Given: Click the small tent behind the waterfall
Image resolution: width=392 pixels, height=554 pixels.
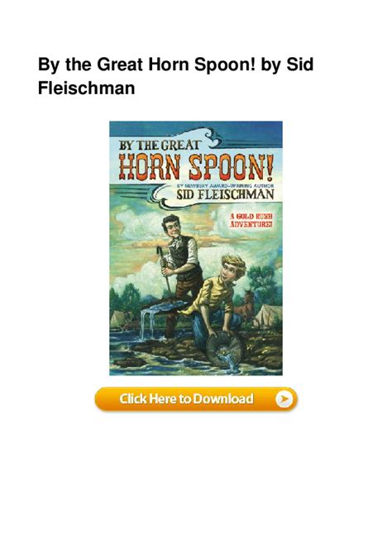Looking at the screenshot, I should [117, 319].
